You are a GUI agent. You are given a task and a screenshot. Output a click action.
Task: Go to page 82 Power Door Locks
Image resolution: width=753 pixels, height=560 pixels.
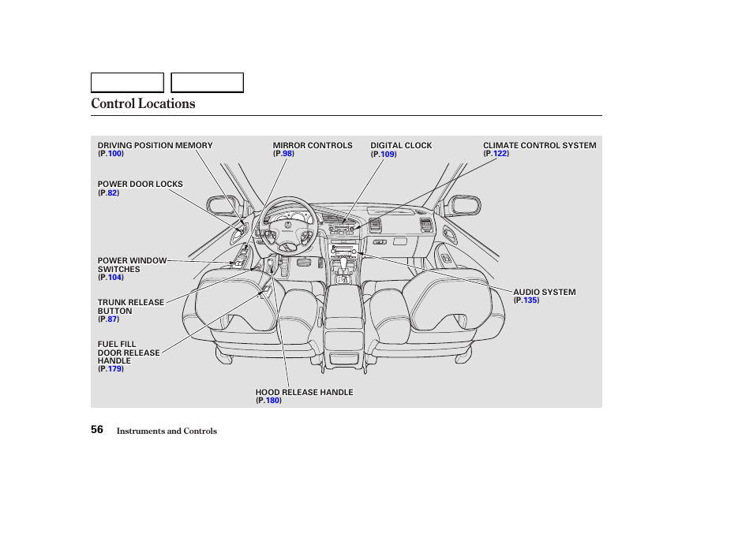pos(112,193)
